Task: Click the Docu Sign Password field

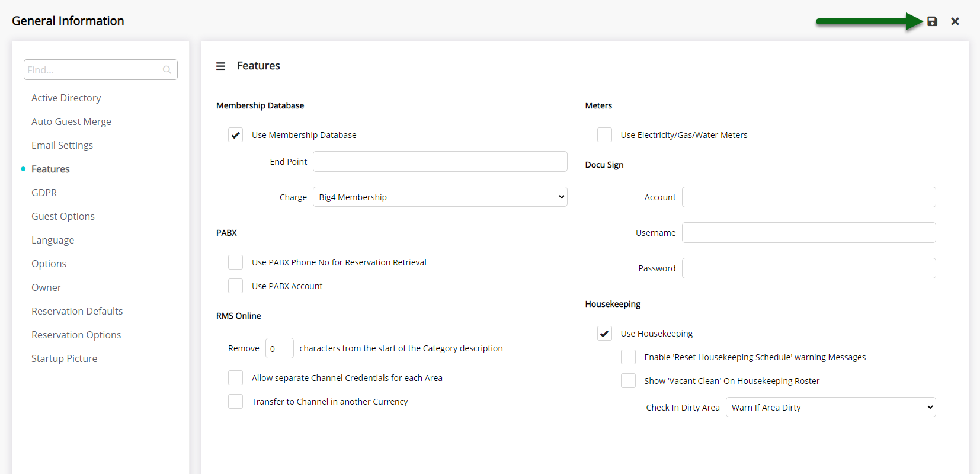Action: (x=809, y=268)
